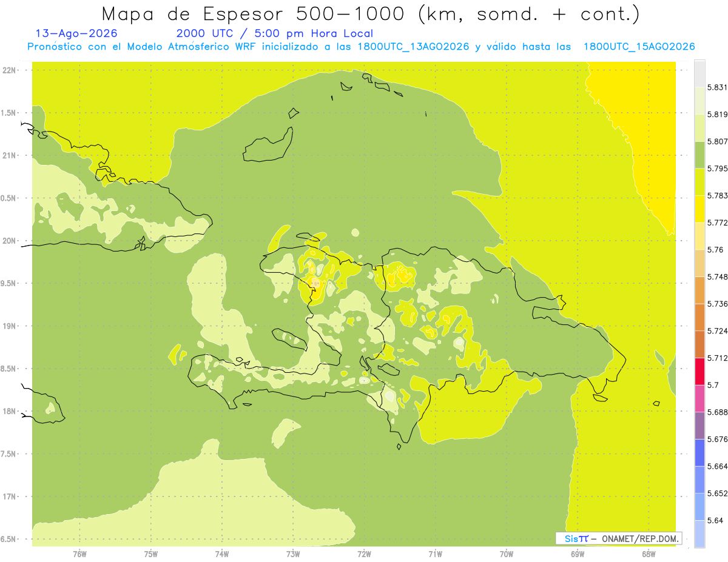This screenshot has width=728, height=562.
Task: Click the legend value "5.676"
Action: (x=718, y=440)
